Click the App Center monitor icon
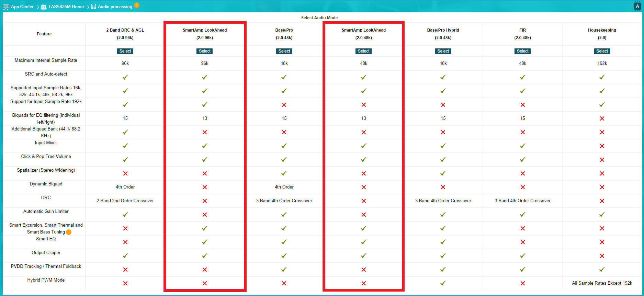 click(x=6, y=7)
